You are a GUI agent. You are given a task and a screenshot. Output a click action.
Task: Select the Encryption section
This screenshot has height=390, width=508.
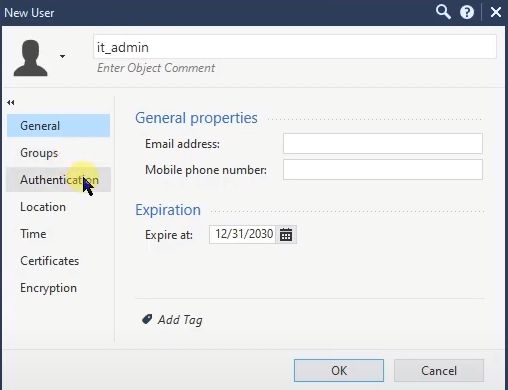58,288
